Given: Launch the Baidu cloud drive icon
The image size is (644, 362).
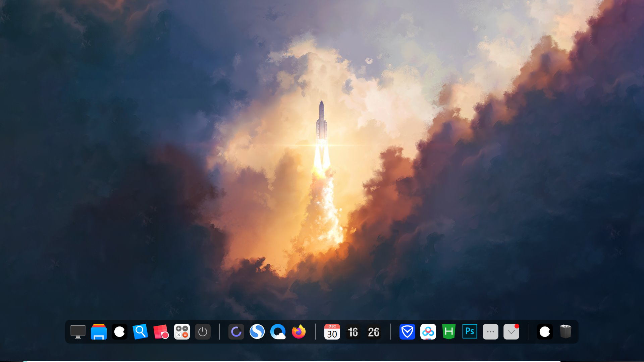Looking at the screenshot, I should click(x=428, y=332).
